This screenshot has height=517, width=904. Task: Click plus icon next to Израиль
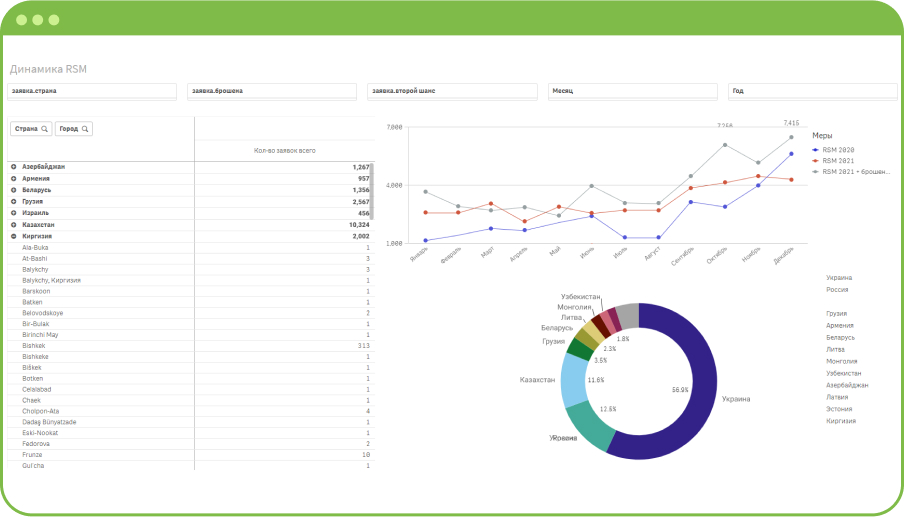coord(14,213)
